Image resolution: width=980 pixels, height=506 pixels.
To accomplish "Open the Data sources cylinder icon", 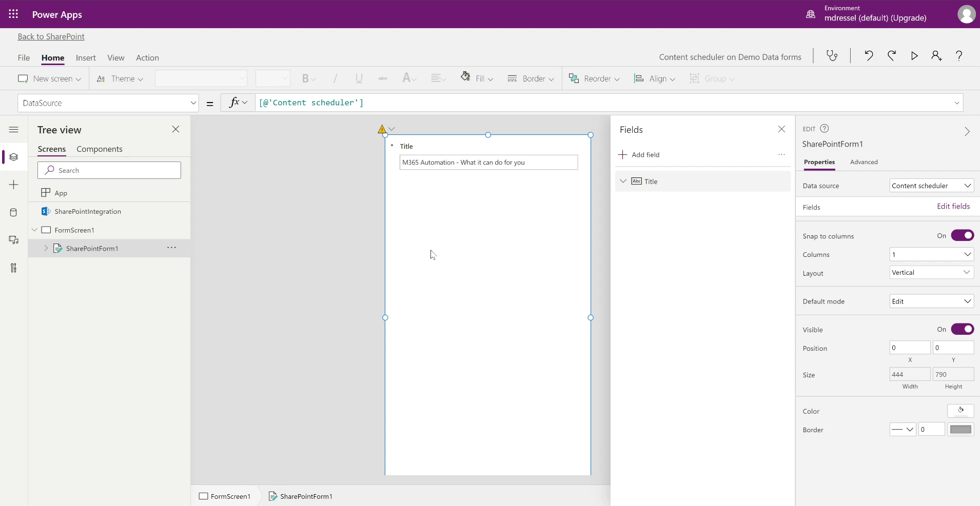I will pyautogui.click(x=14, y=212).
